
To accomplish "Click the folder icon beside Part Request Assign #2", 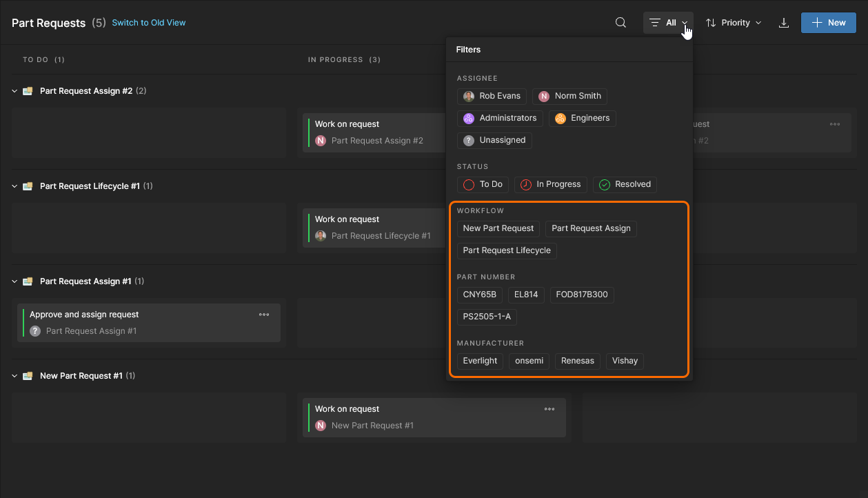I will pos(28,91).
